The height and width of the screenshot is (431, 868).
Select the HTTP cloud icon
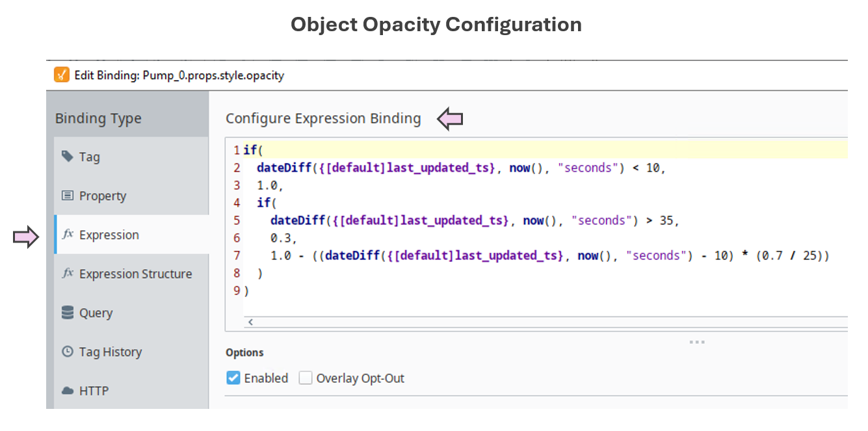[x=67, y=391]
